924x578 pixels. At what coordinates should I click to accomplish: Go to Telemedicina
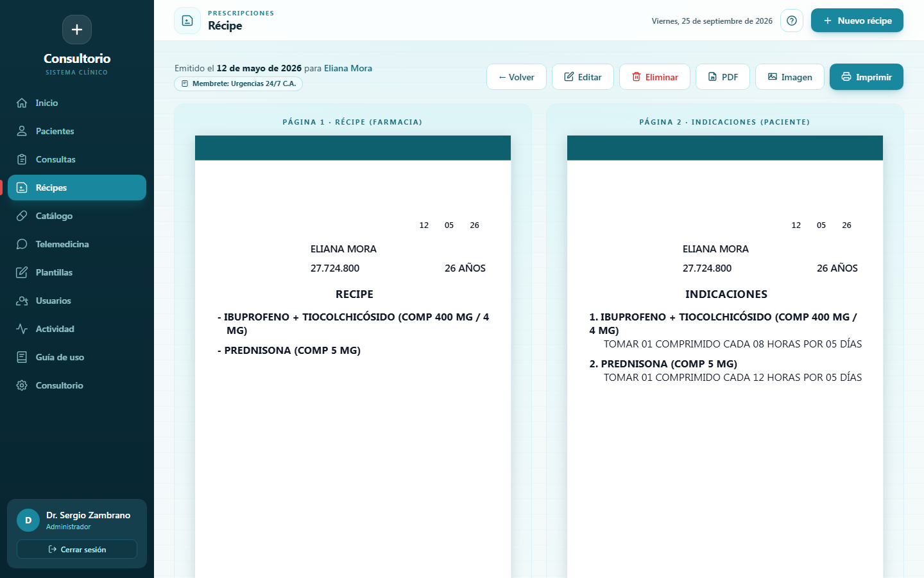pyautogui.click(x=77, y=244)
